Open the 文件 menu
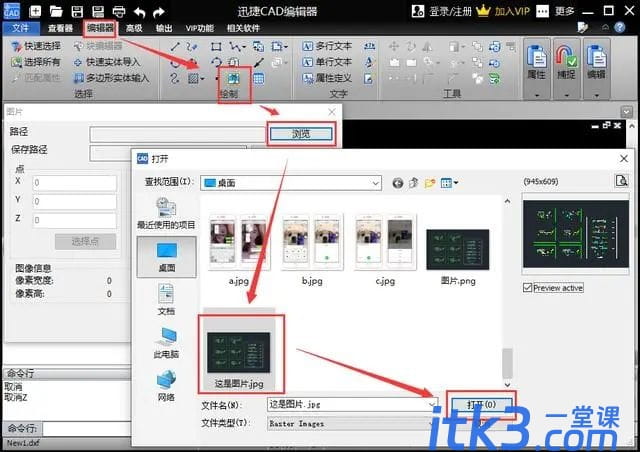The image size is (640, 452). 20,28
